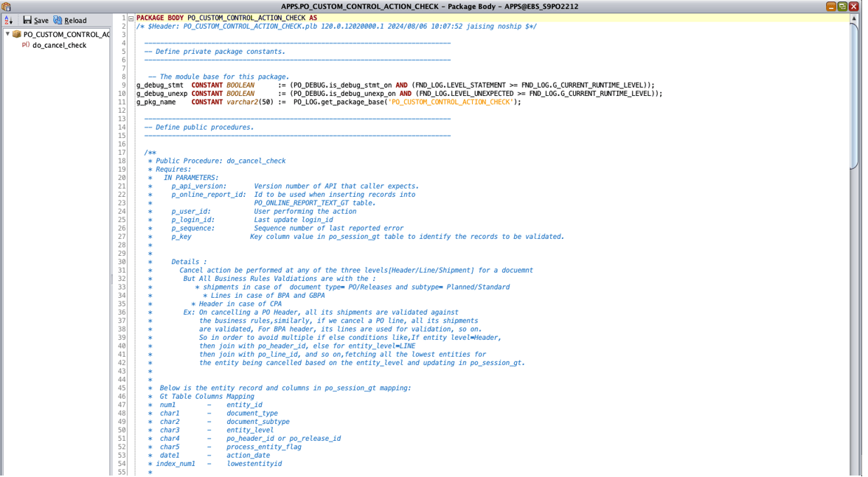This screenshot has width=868, height=477.
Task: Click 'FND_LOG.LEVEL_UNEXPECTED' in line 10
Action: [x=467, y=94]
